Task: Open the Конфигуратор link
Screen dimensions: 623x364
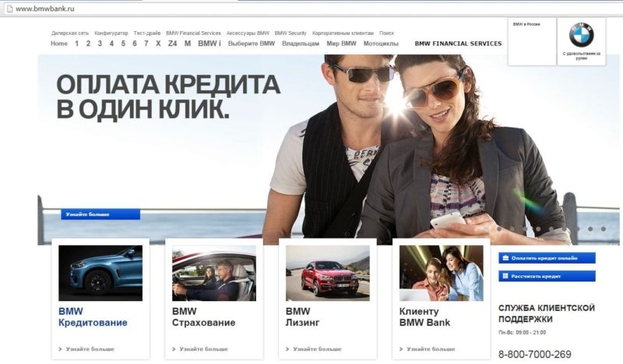Action: 111,33
